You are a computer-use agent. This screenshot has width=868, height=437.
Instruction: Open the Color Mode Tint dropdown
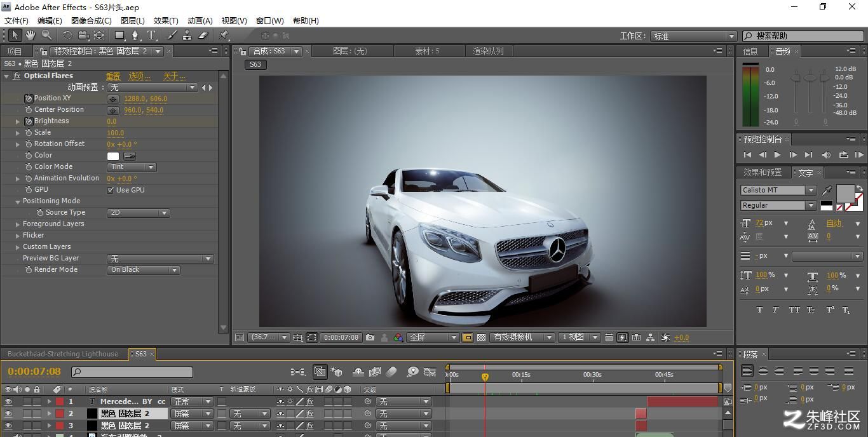132,167
